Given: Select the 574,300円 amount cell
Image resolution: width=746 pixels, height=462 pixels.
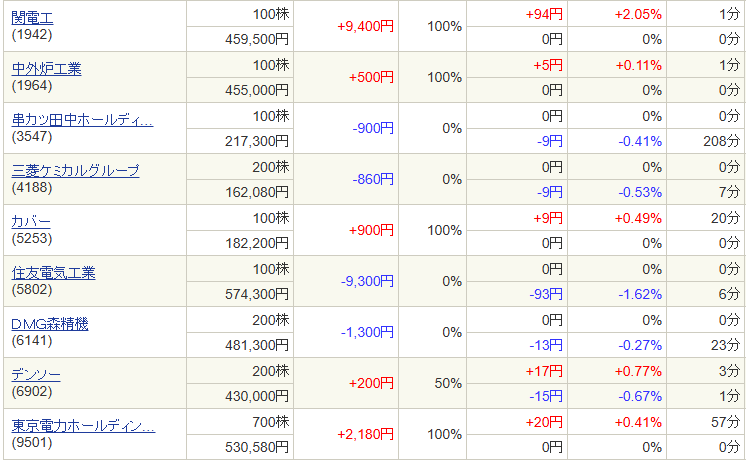Looking at the screenshot, I should click(x=256, y=294).
